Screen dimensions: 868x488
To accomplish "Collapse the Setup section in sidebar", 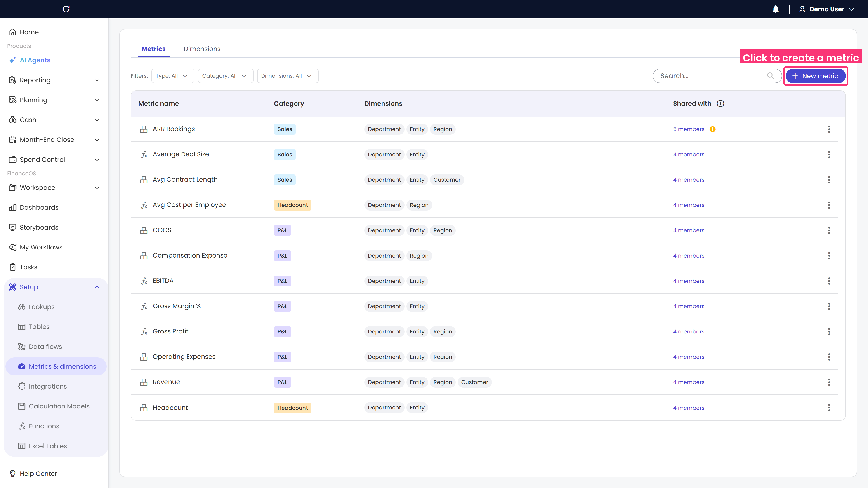I will click(x=97, y=287).
